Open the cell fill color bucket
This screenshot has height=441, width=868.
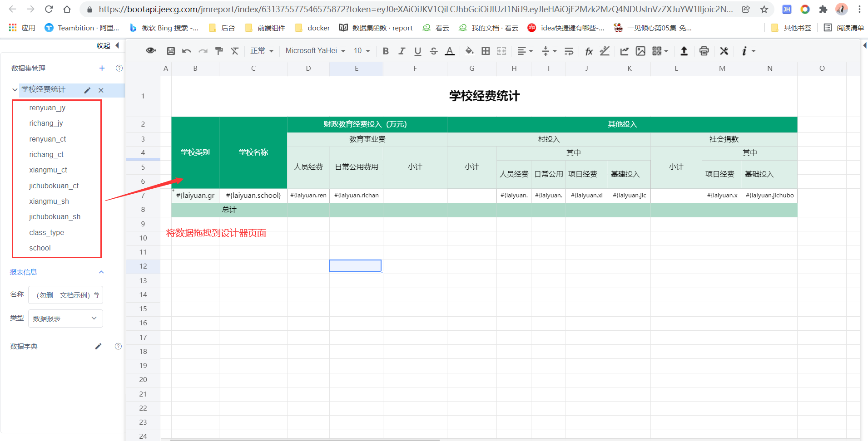click(470, 51)
